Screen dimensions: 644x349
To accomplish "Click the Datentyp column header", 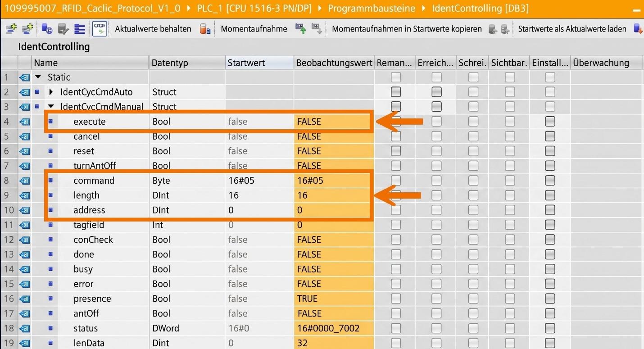I will tap(187, 63).
